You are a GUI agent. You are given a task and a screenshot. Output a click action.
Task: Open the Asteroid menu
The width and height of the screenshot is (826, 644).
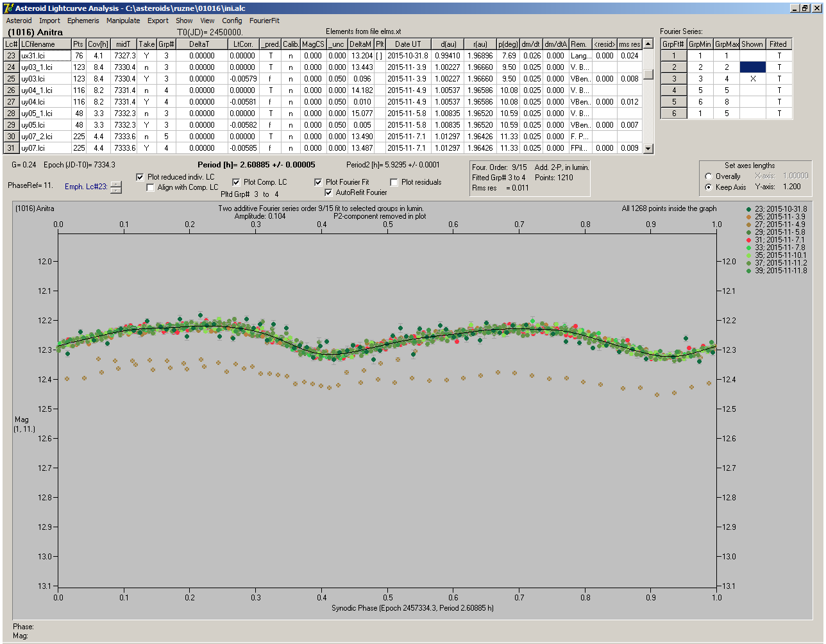(19, 21)
